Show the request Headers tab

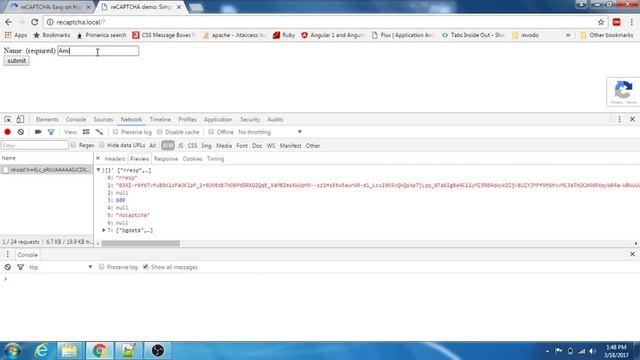pyautogui.click(x=115, y=158)
